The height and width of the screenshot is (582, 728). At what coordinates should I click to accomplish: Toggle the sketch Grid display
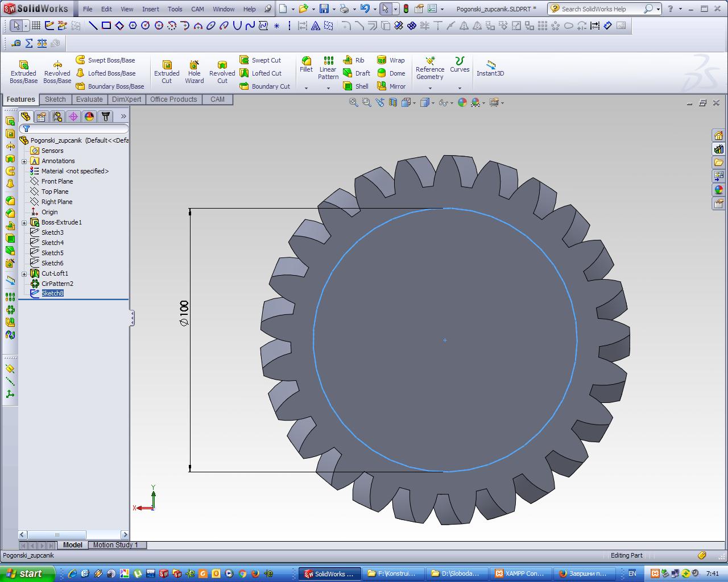coord(36,26)
